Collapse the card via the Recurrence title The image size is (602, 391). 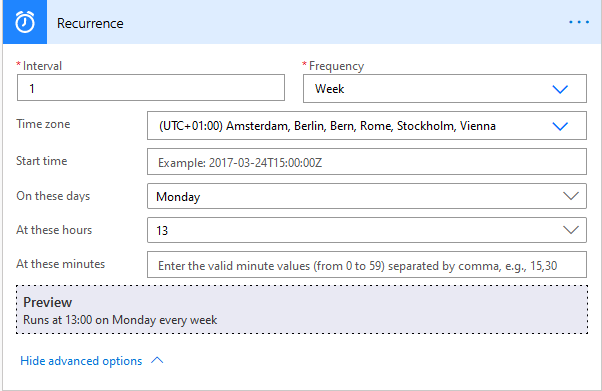coord(90,23)
